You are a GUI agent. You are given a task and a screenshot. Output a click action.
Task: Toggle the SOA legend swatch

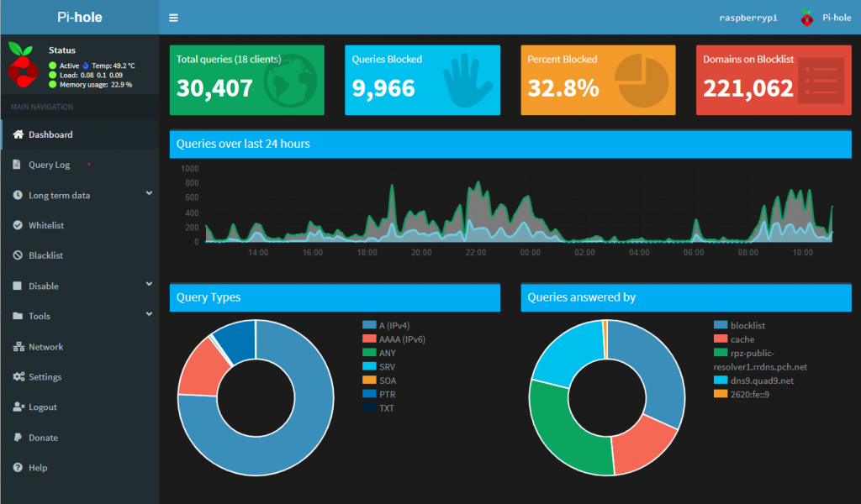(369, 380)
